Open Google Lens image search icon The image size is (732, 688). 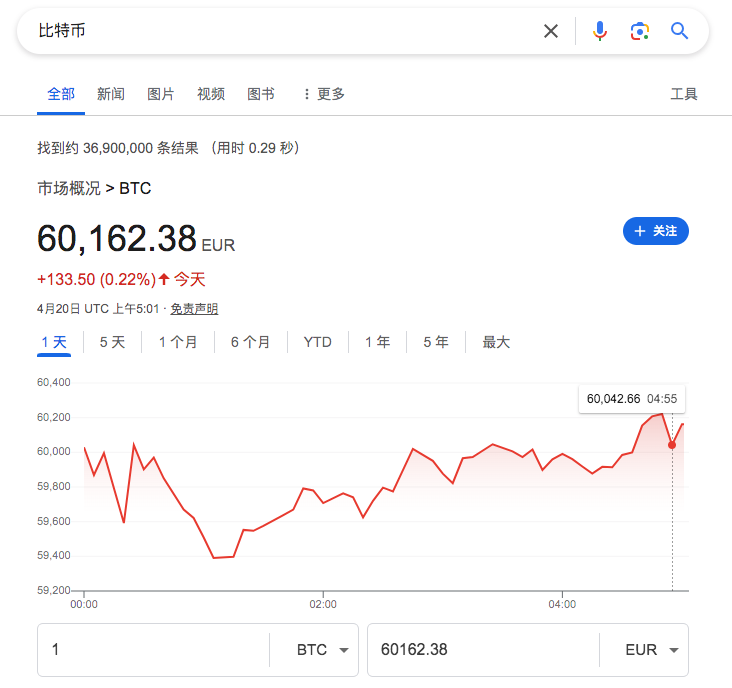(640, 31)
